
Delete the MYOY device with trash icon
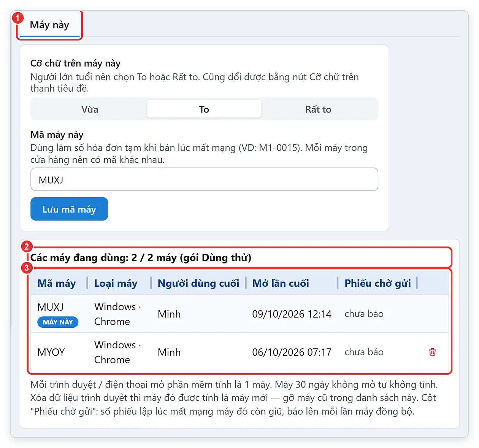[432, 352]
